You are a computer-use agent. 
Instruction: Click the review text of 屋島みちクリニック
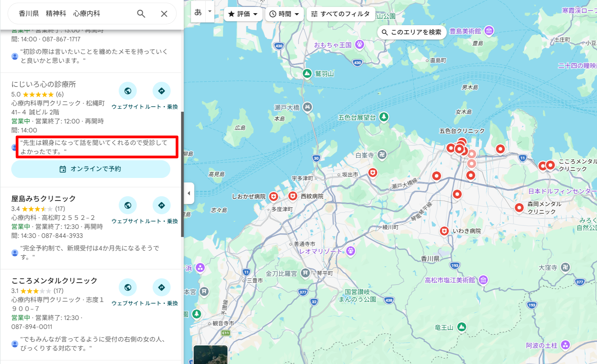coord(90,253)
